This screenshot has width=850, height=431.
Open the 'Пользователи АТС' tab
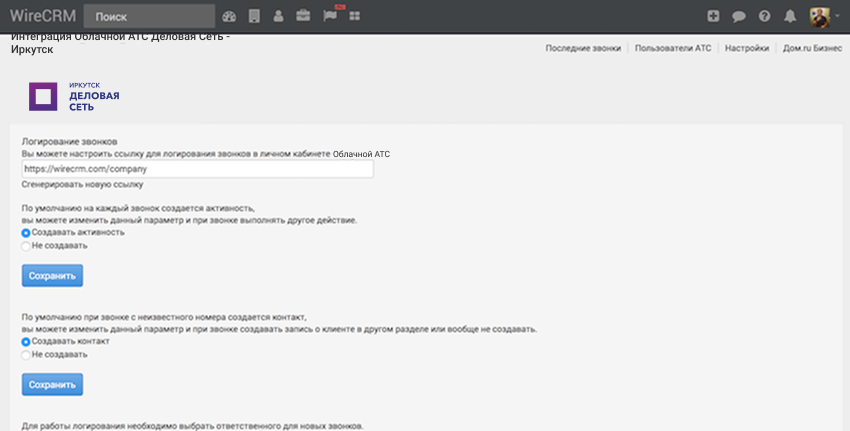pyautogui.click(x=673, y=48)
